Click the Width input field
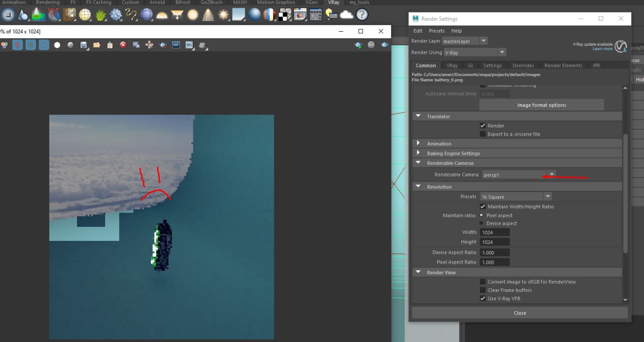This screenshot has width=644, height=342. [x=495, y=232]
